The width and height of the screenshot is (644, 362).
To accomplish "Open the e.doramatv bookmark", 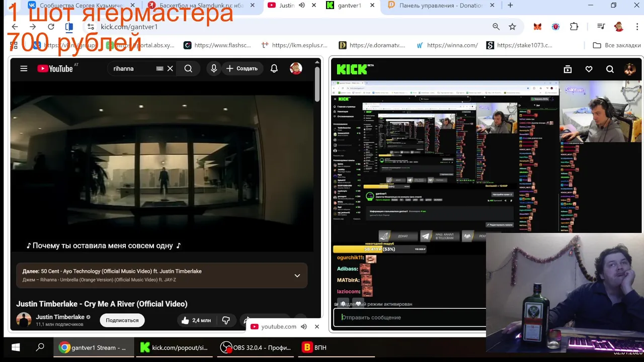I will pos(372,45).
